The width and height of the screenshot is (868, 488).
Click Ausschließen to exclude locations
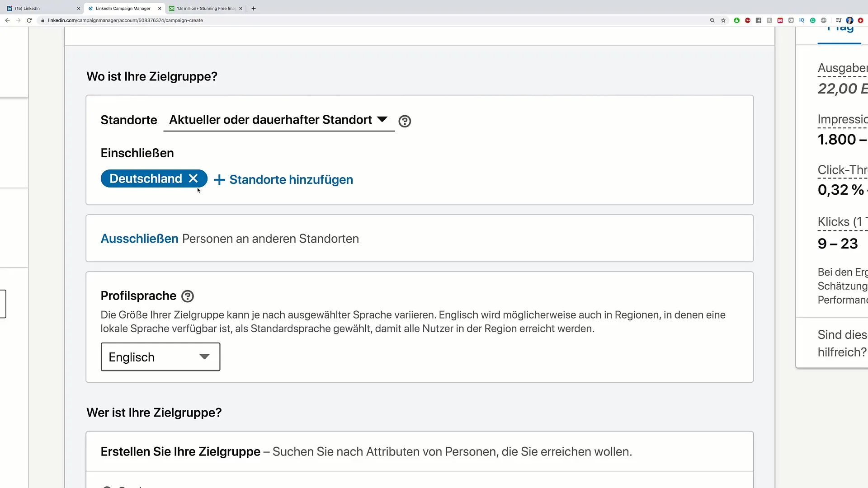pyautogui.click(x=139, y=239)
